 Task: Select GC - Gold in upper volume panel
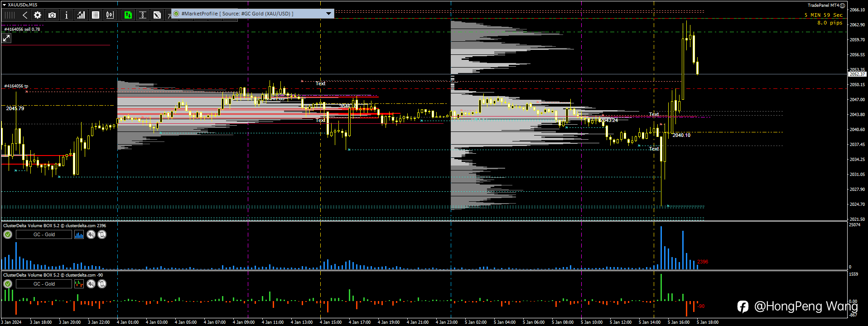(x=44, y=234)
